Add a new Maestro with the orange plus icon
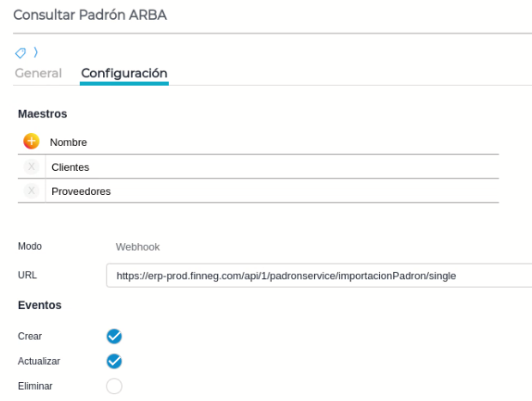 (32, 142)
